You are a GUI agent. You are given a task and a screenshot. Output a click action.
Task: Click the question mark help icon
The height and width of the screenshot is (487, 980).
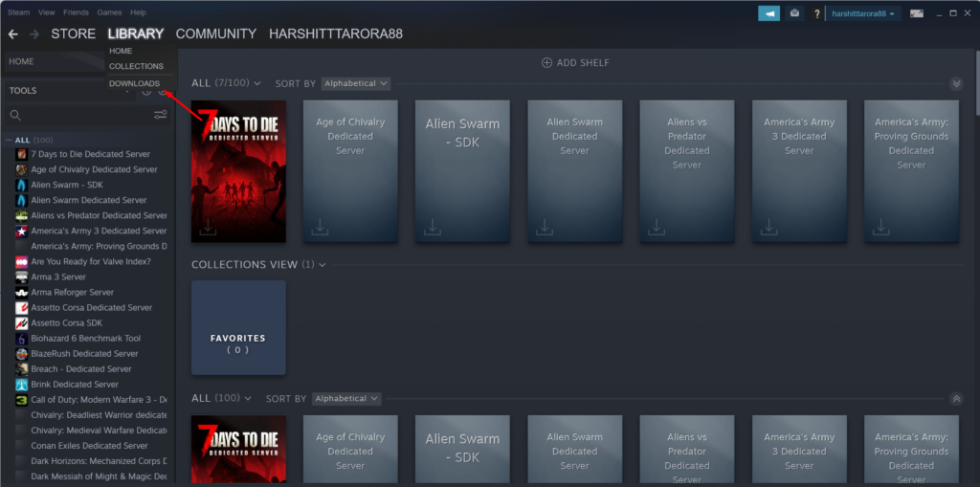817,13
